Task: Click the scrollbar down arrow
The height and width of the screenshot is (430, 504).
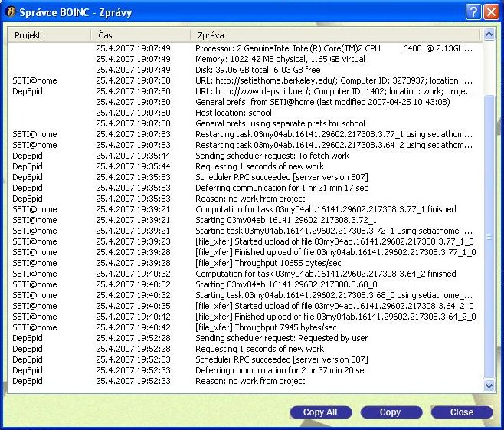Action: [x=489, y=386]
